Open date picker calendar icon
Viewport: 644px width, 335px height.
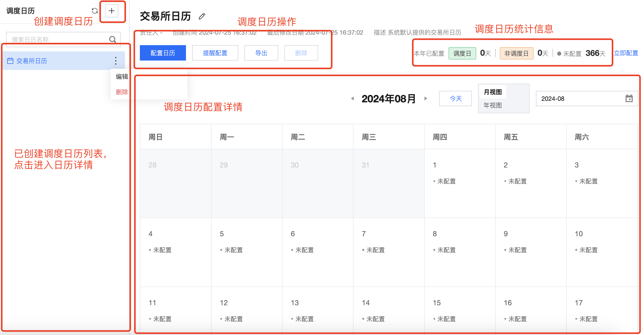[629, 98]
